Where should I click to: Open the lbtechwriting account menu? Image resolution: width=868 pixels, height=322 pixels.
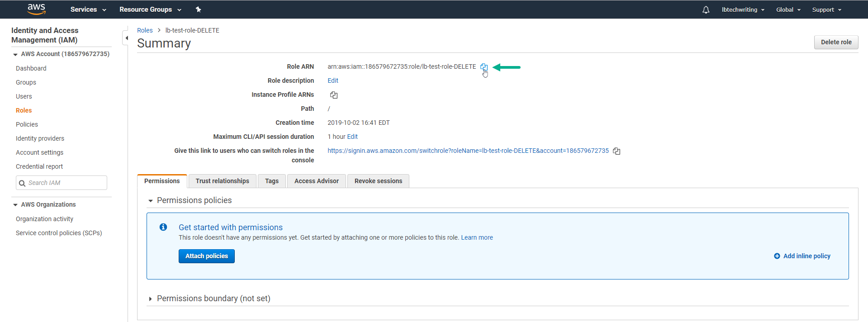point(743,9)
